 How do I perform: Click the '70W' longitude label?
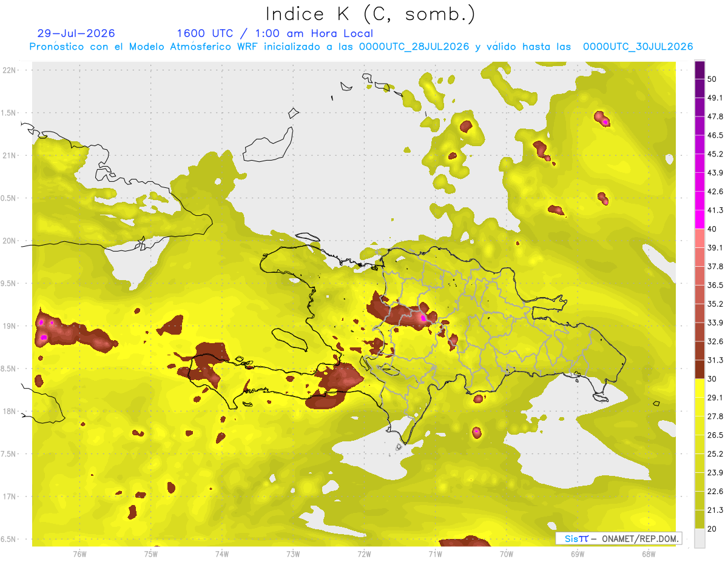507,554
